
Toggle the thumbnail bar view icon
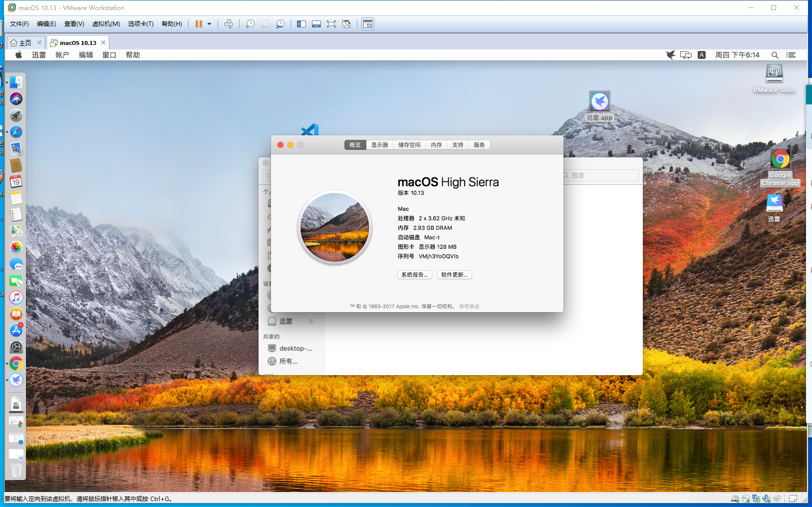point(316,24)
